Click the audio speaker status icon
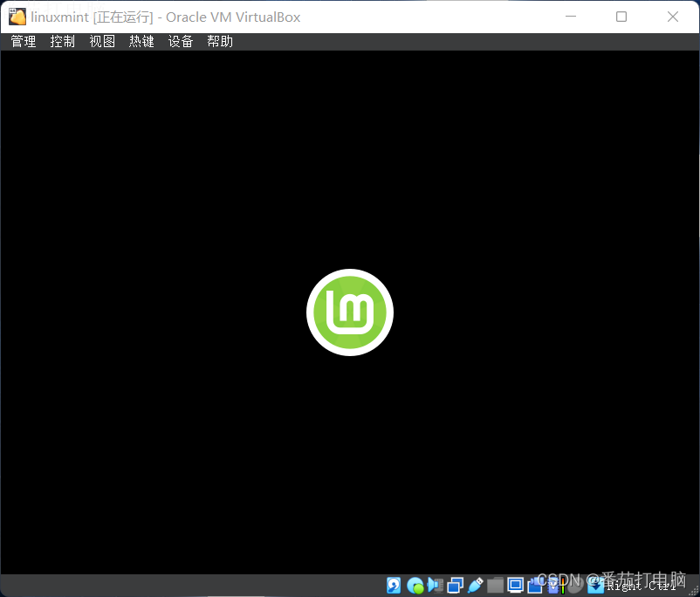Screen dimensions: 700x597 [x=435, y=585]
